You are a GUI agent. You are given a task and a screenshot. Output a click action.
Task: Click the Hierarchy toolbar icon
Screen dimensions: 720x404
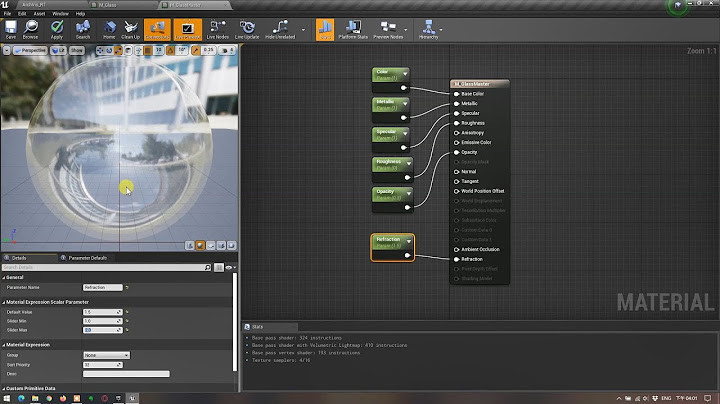(428, 30)
